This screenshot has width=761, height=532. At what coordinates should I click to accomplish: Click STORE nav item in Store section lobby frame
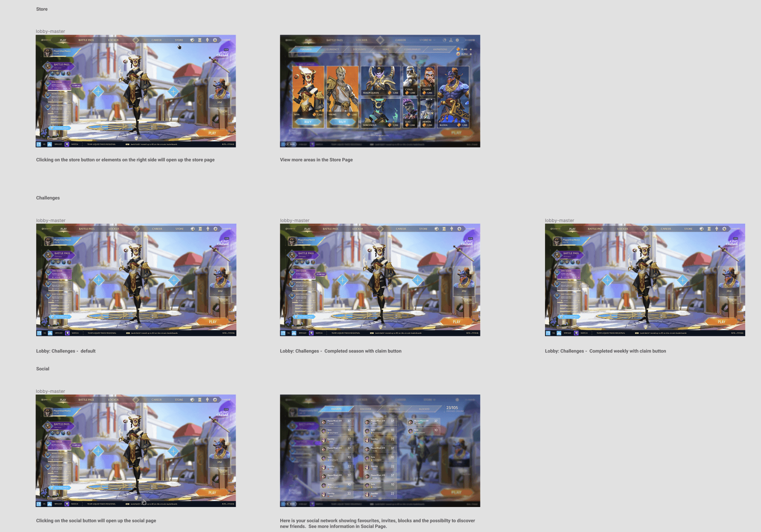[179, 40]
